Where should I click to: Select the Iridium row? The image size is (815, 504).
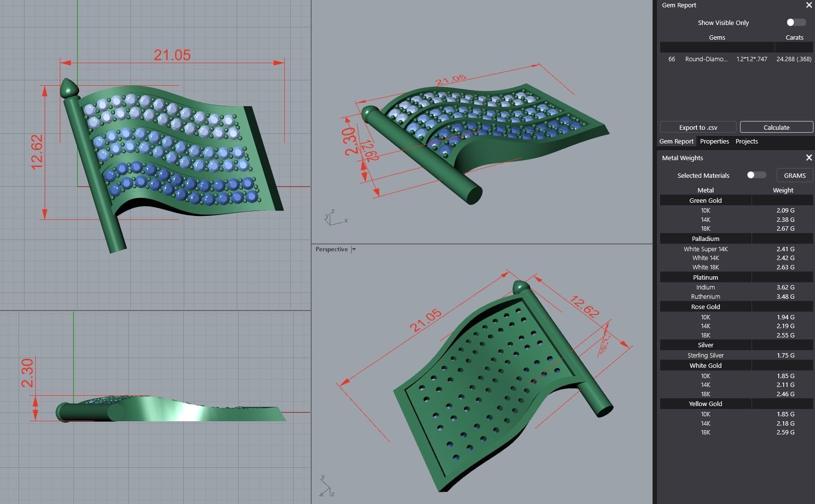pyautogui.click(x=736, y=287)
